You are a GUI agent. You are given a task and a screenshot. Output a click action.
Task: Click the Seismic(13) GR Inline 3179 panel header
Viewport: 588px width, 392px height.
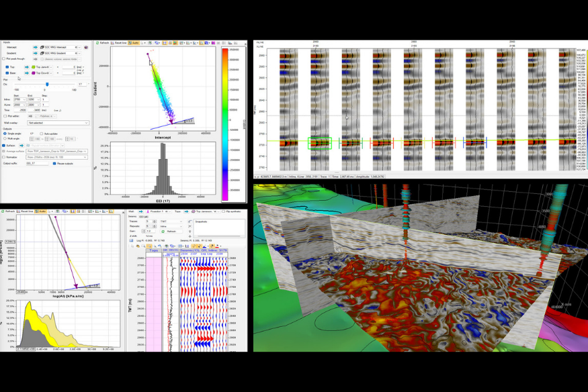pos(203,250)
